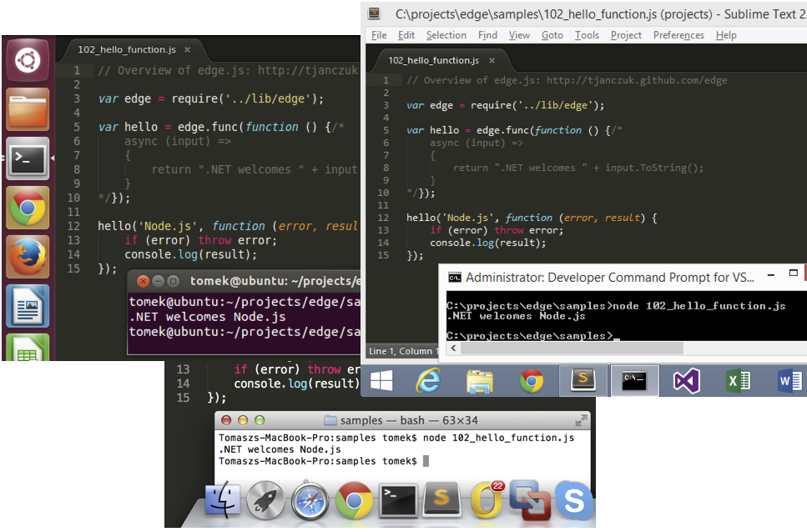Open the Tools menu in Sublime Text
807x532 pixels.
click(587, 35)
